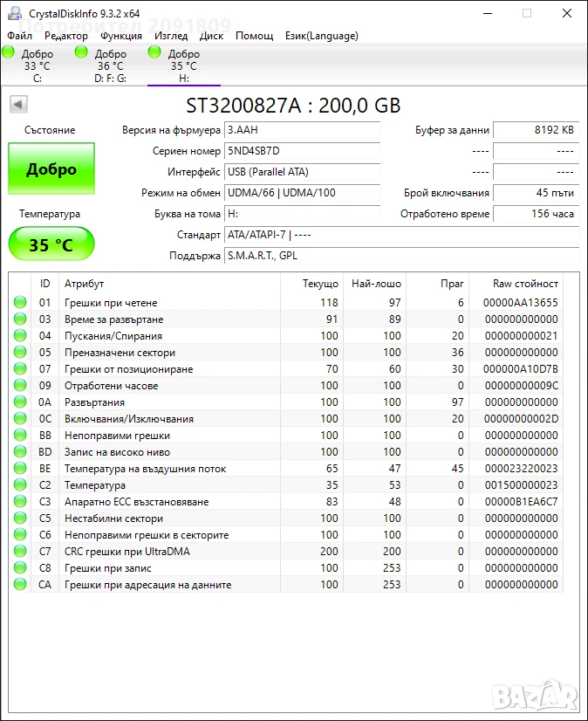The width and height of the screenshot is (588, 721).
Task: Select 'CRC грешки при UltraDMA' attribute name
Action: click(127, 552)
